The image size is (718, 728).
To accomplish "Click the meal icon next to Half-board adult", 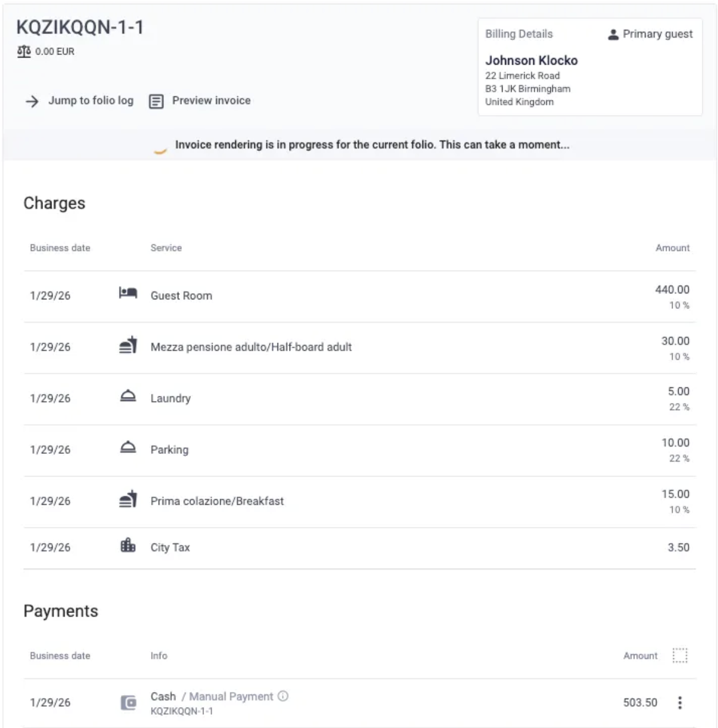I will (128, 345).
